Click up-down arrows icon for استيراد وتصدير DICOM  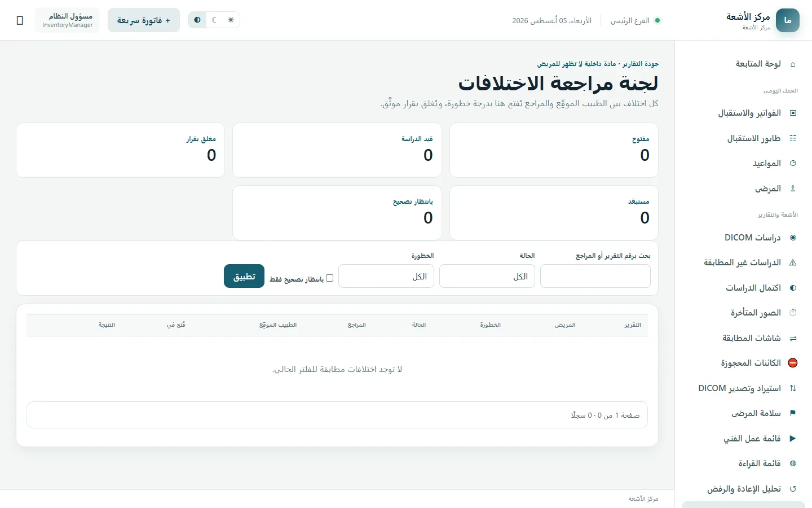793,388
